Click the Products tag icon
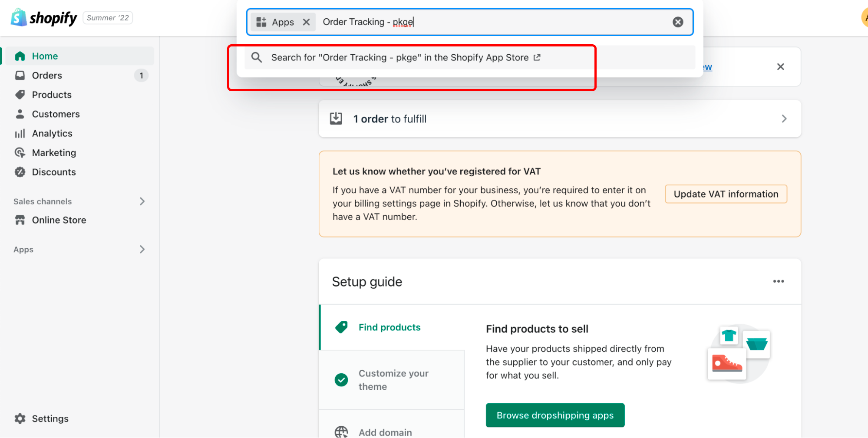Viewport: 868px width, 438px height. click(x=20, y=95)
